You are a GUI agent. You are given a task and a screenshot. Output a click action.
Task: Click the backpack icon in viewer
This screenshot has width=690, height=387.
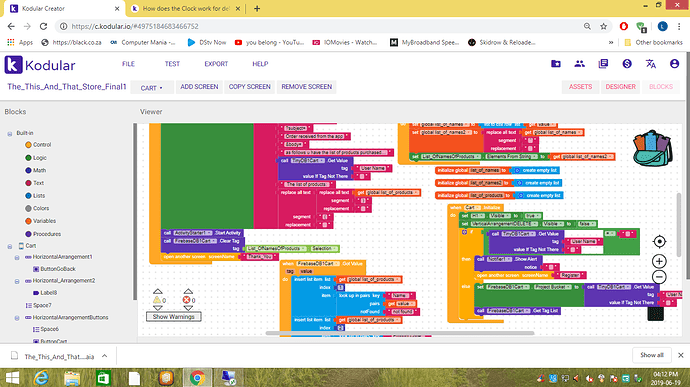pos(653,148)
